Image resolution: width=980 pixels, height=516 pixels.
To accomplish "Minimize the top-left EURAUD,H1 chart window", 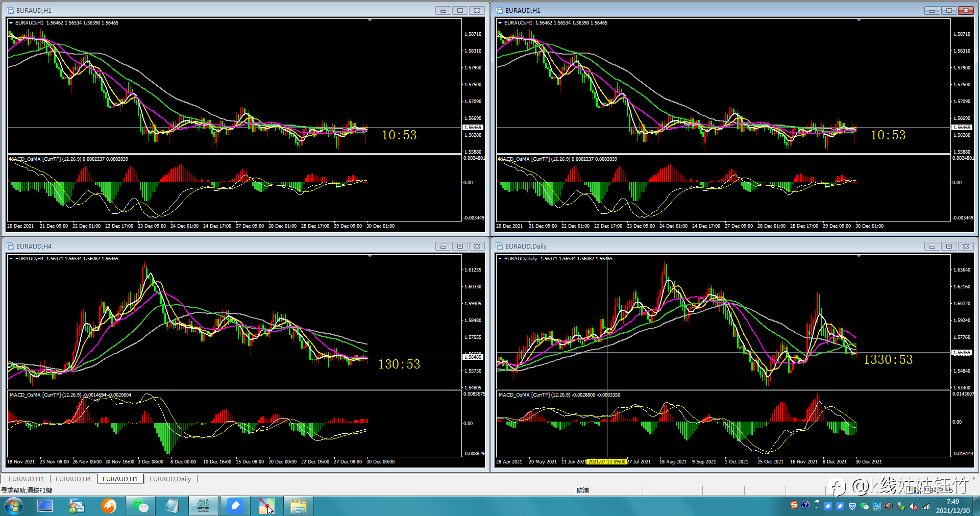I will [x=443, y=10].
